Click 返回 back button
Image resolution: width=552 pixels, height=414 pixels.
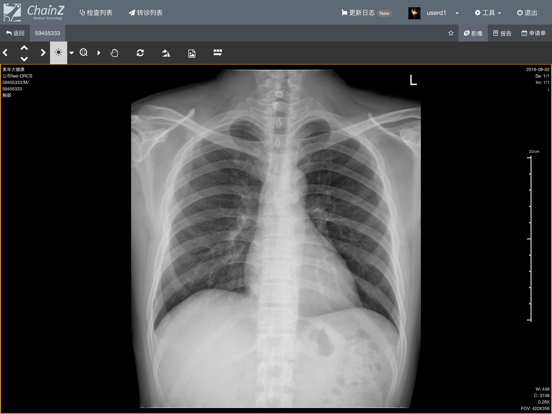click(x=15, y=33)
